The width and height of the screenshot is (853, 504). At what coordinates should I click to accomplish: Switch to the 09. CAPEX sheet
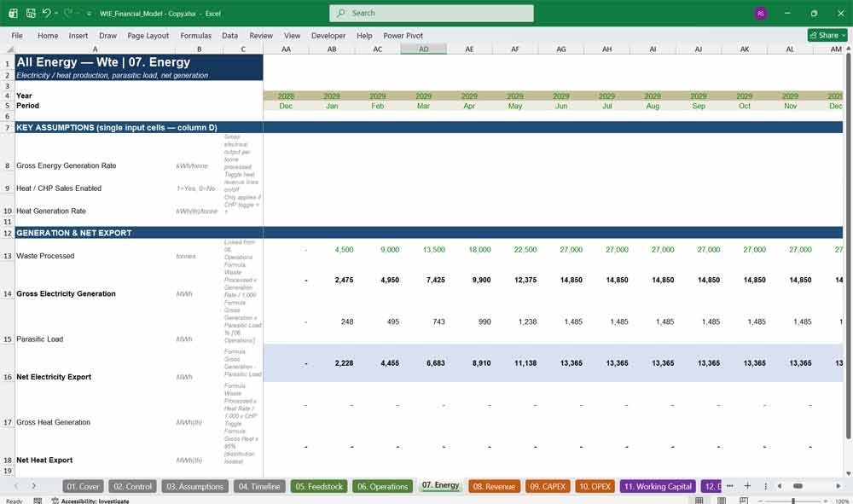[548, 486]
